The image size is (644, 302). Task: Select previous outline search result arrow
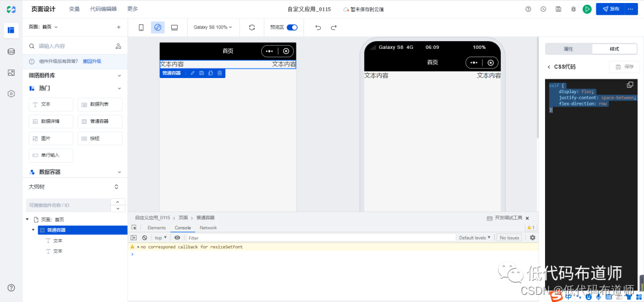click(118, 202)
